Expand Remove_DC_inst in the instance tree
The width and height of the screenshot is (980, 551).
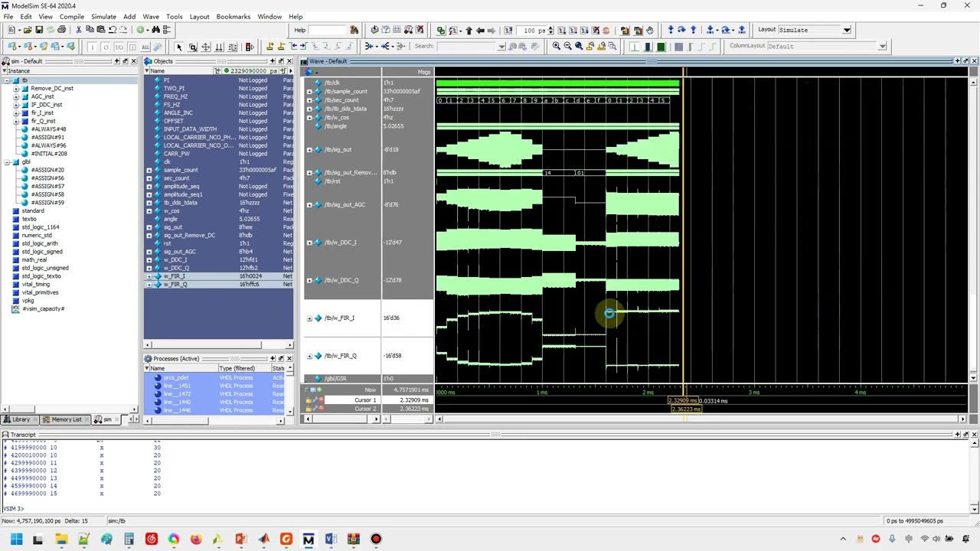16,89
